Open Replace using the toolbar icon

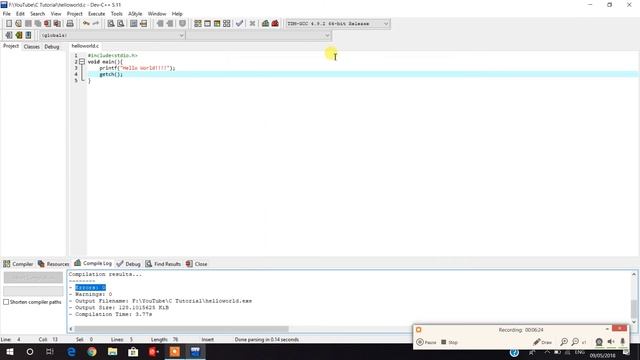121,24
